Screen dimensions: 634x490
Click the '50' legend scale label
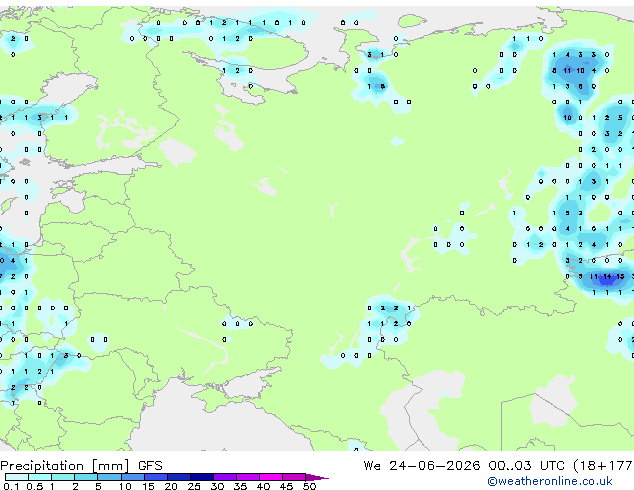[309, 486]
